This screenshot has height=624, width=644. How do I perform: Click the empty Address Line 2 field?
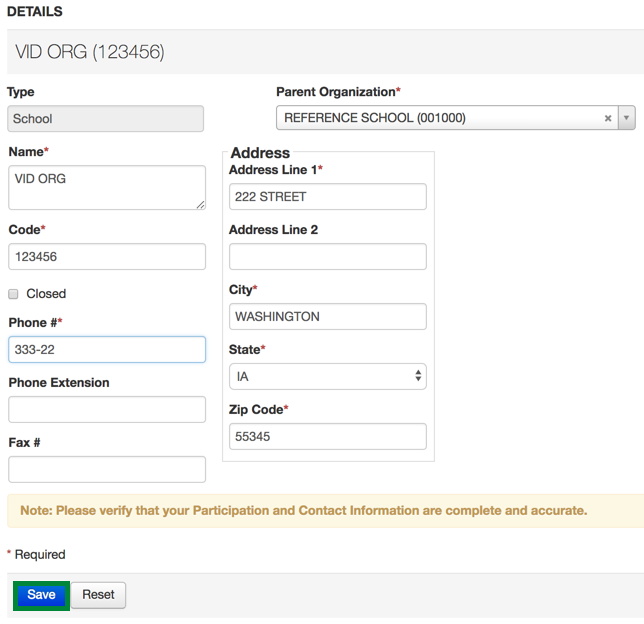pos(327,257)
